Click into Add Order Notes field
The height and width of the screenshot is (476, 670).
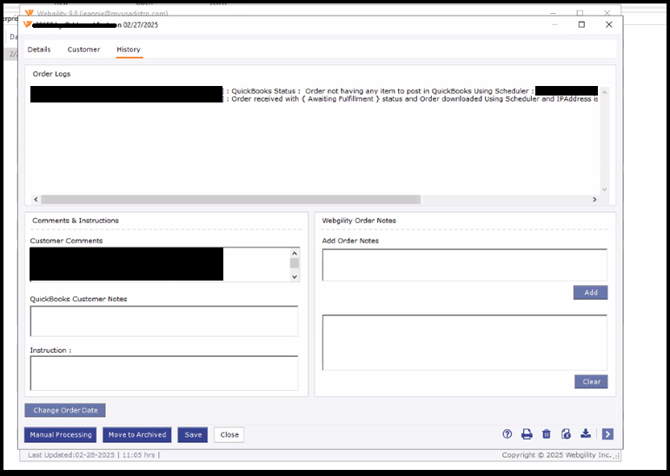pyautogui.click(x=464, y=264)
